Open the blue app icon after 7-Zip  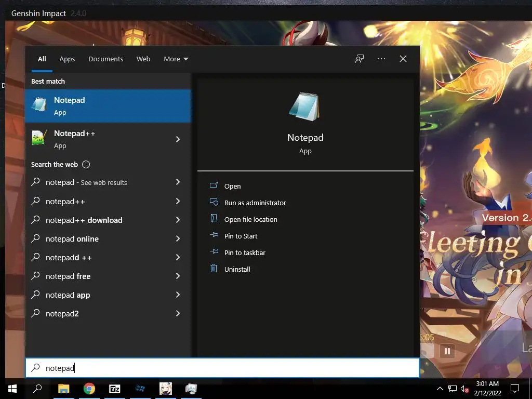(140, 389)
